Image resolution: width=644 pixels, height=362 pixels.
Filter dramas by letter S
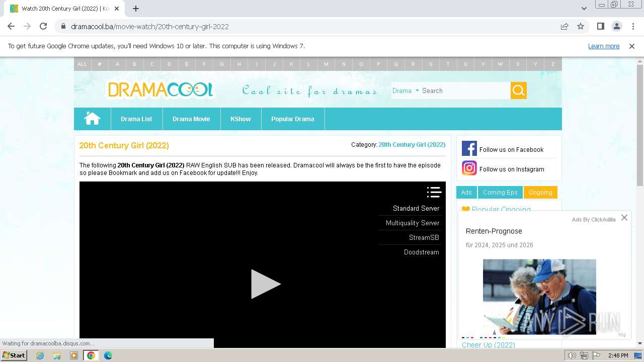431,64
